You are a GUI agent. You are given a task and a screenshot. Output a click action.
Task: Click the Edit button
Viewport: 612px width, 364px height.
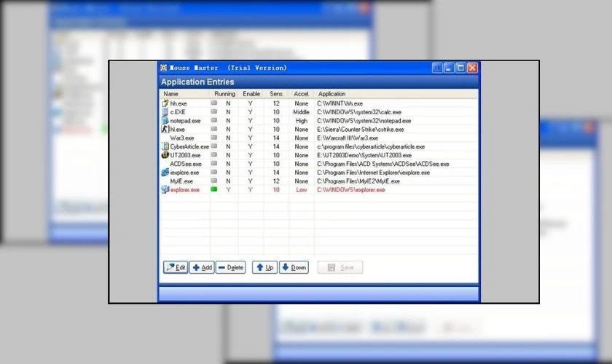[x=176, y=267]
